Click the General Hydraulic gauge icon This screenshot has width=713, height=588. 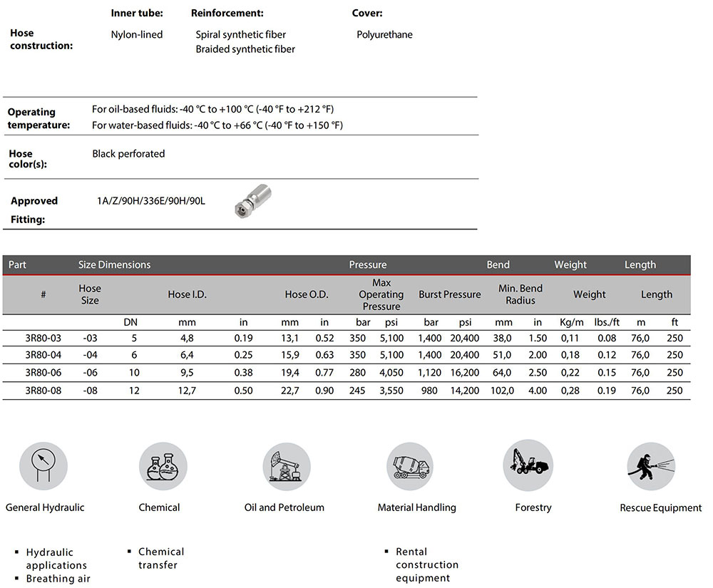pos(43,466)
